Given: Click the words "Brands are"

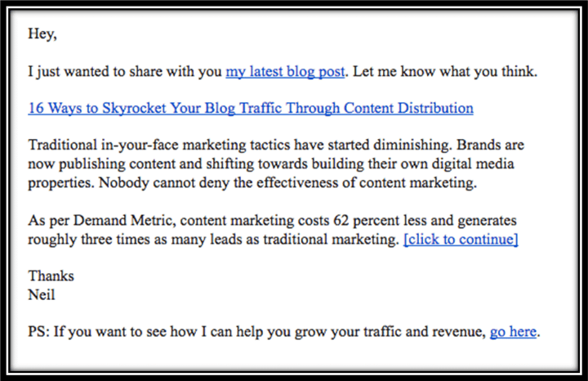Looking at the screenshot, I should pos(490,145).
